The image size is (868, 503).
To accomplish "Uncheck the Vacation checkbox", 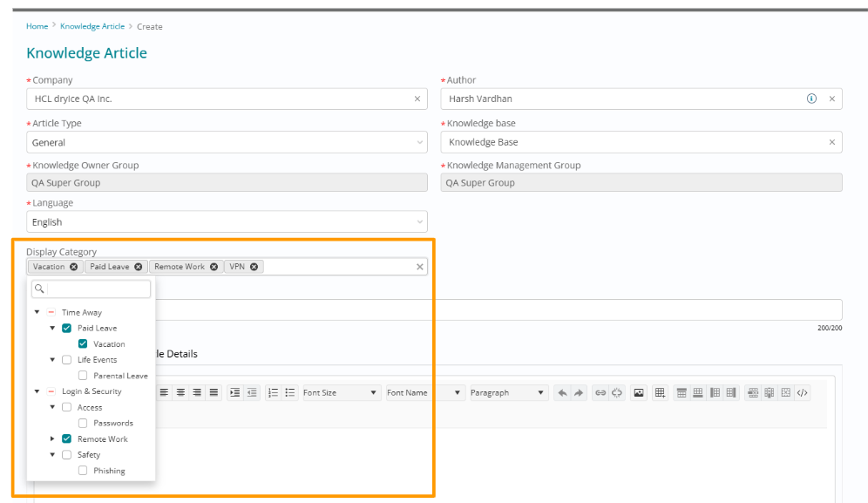I will 83,344.
